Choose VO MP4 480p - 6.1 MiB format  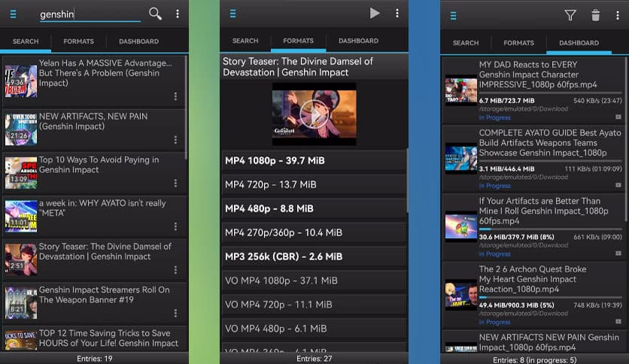click(x=314, y=329)
